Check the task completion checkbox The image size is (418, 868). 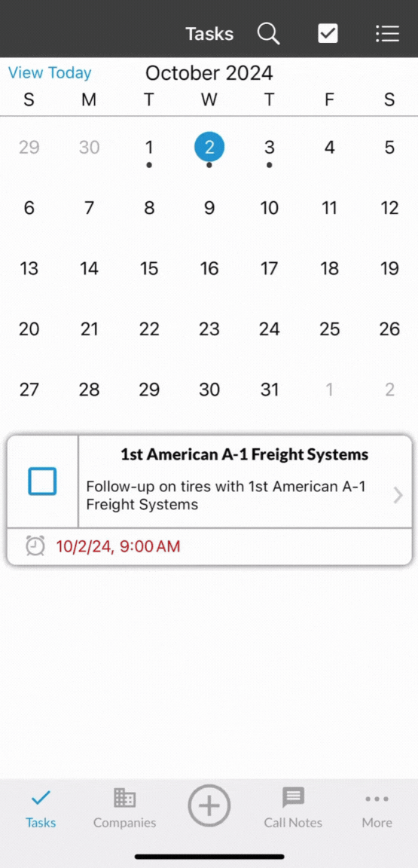click(x=42, y=481)
